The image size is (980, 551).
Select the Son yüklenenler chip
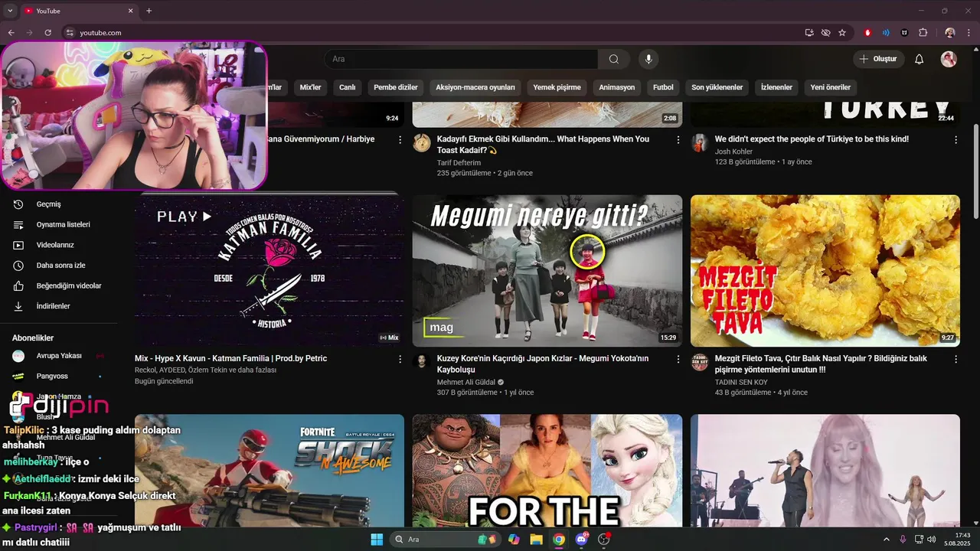click(x=717, y=87)
